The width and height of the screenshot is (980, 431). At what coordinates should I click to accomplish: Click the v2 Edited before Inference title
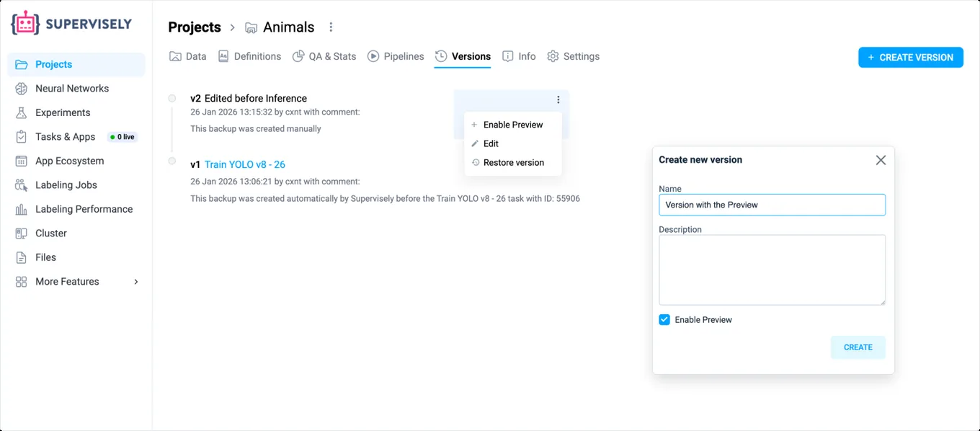249,98
